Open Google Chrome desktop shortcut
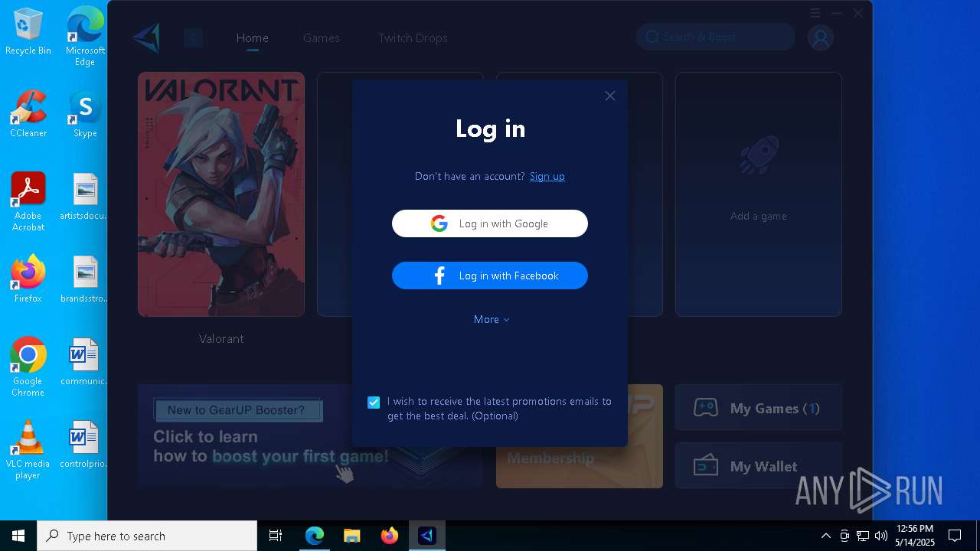The width and height of the screenshot is (980, 551). tap(28, 367)
